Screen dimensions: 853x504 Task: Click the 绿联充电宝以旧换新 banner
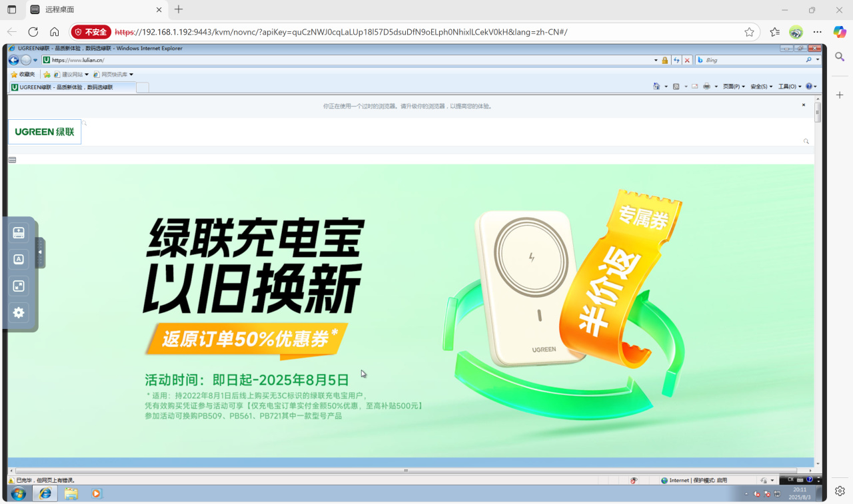[411, 311]
